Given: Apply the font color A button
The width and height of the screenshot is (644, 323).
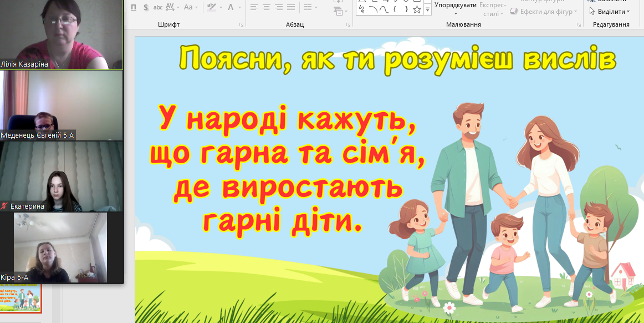Looking at the screenshot, I should click(x=231, y=7).
